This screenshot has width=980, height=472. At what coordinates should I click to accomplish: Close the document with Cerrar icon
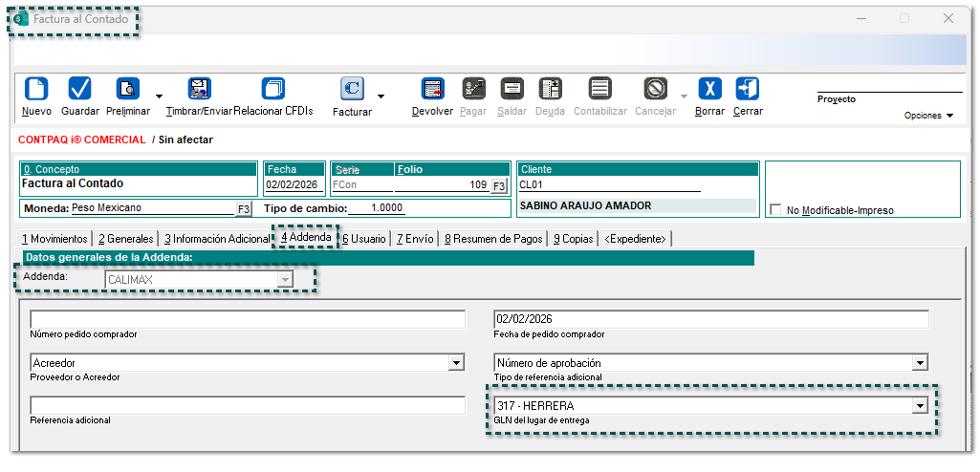748,89
